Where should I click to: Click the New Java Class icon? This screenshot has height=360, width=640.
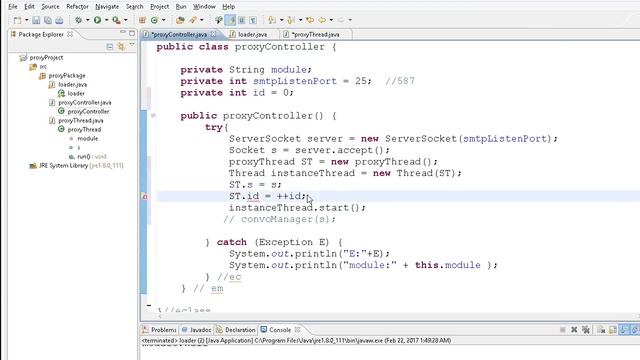pyautogui.click(x=154, y=20)
